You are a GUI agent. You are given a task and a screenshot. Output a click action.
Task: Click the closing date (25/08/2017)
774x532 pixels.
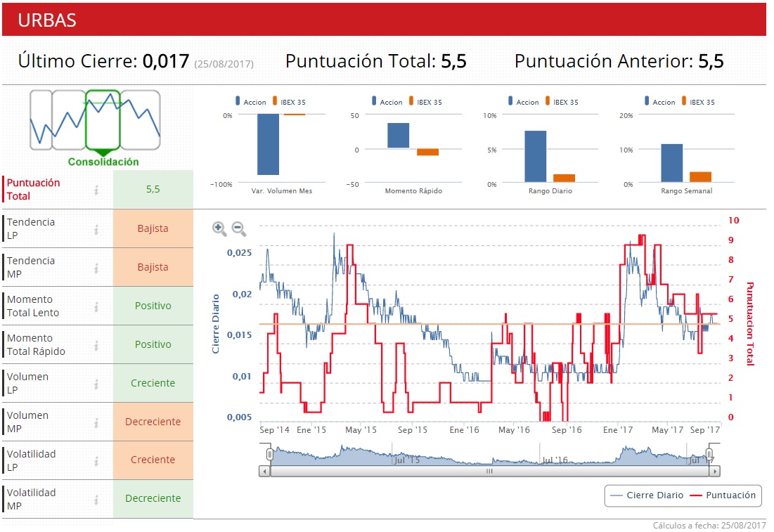[x=224, y=64]
